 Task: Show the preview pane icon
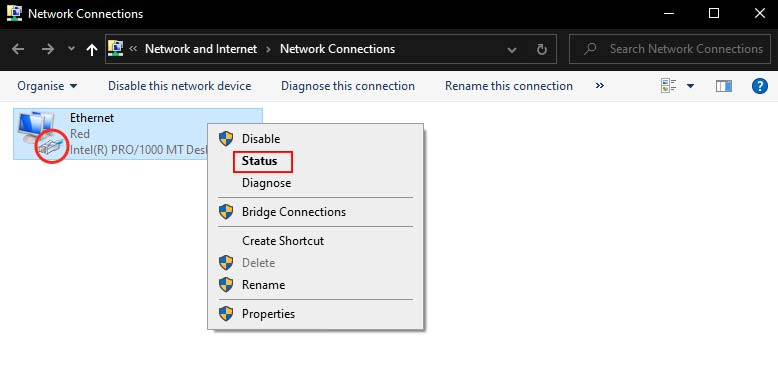pyautogui.click(x=724, y=86)
